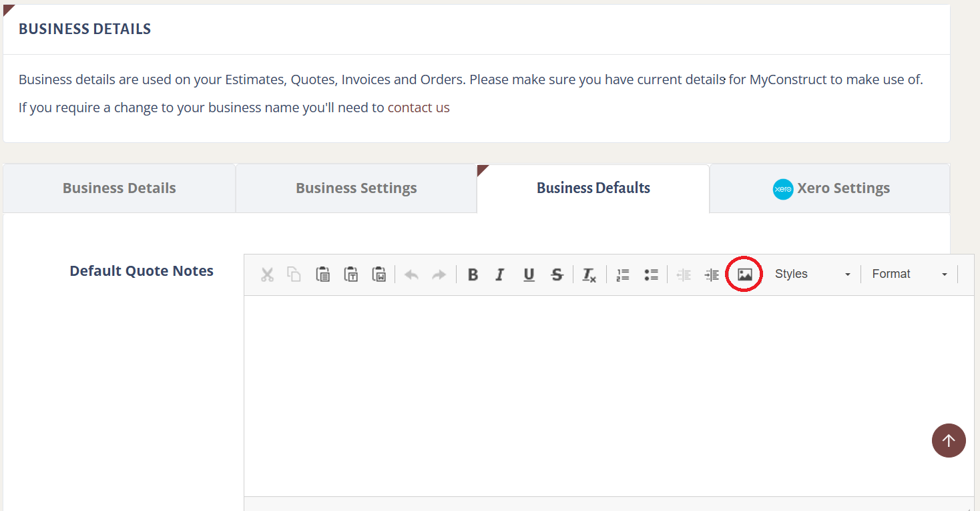Viewport: 980px width, 511px height.
Task: Click the contact us link
Action: [x=419, y=108]
